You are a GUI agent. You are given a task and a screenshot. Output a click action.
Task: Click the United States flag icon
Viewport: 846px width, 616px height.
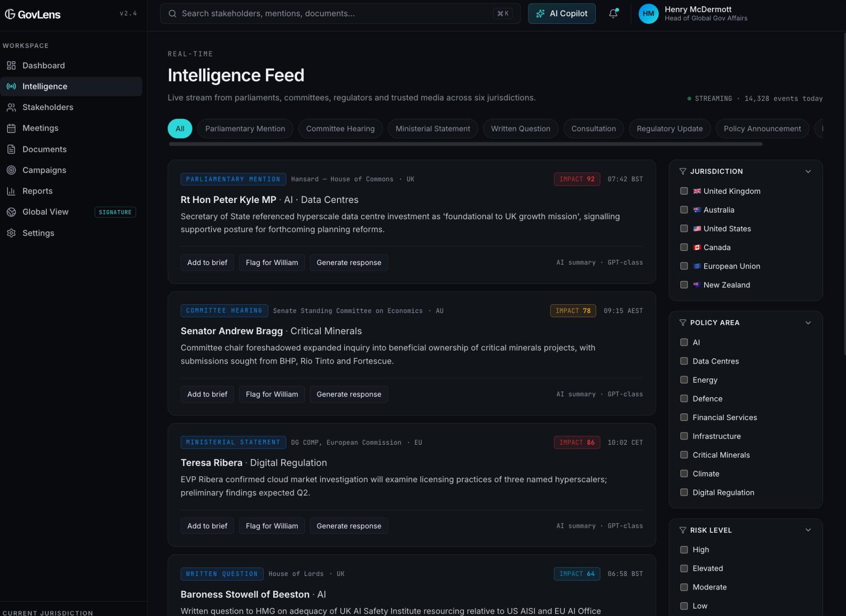click(x=697, y=229)
